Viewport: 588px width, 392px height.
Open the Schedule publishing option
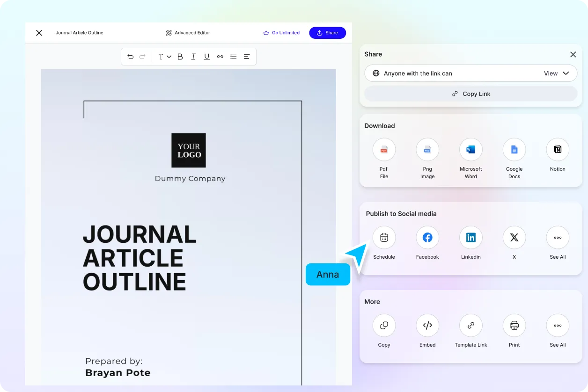[384, 237]
